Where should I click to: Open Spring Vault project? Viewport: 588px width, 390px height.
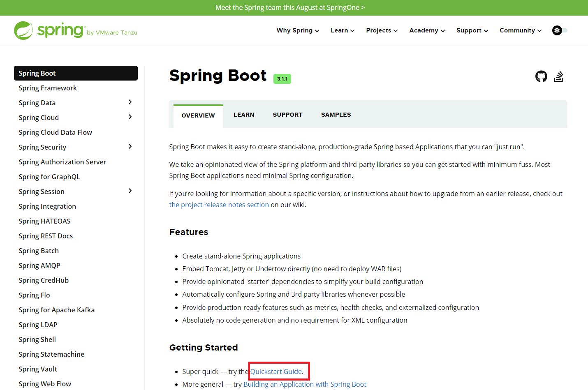pyautogui.click(x=38, y=369)
